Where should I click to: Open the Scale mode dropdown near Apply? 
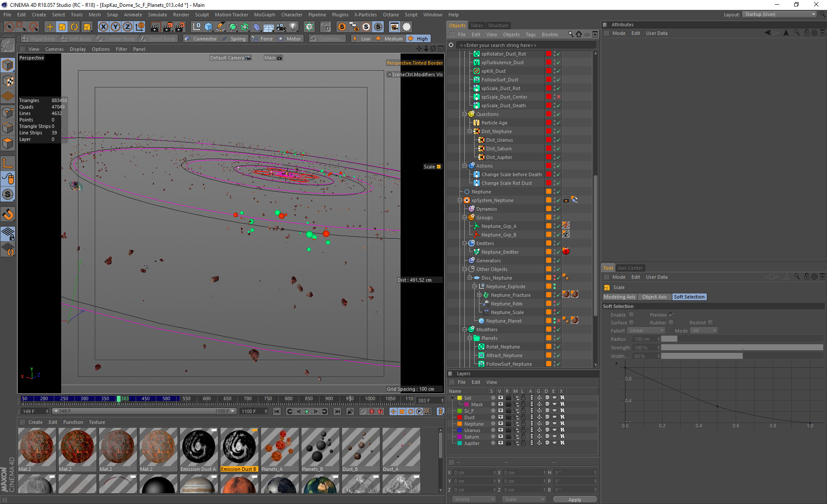[524, 499]
